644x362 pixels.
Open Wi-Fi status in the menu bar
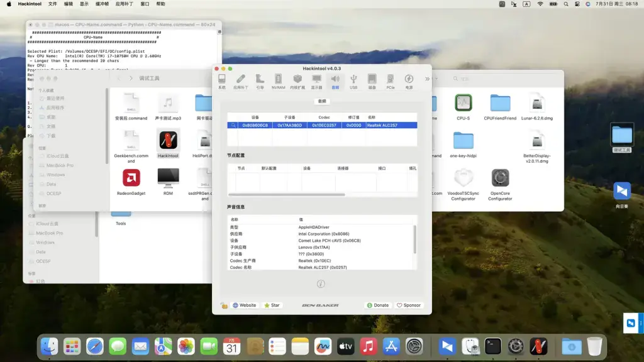540,4
